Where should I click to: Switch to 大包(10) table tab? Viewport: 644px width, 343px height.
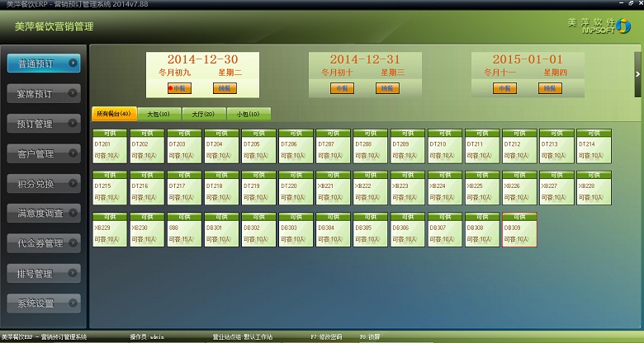(158, 114)
